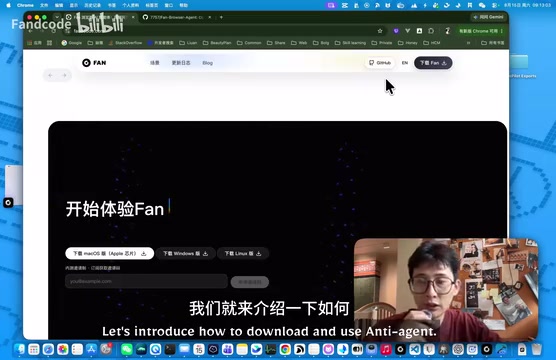The width and height of the screenshot is (556, 360).
Task: Click the email input field
Action: tap(146, 281)
